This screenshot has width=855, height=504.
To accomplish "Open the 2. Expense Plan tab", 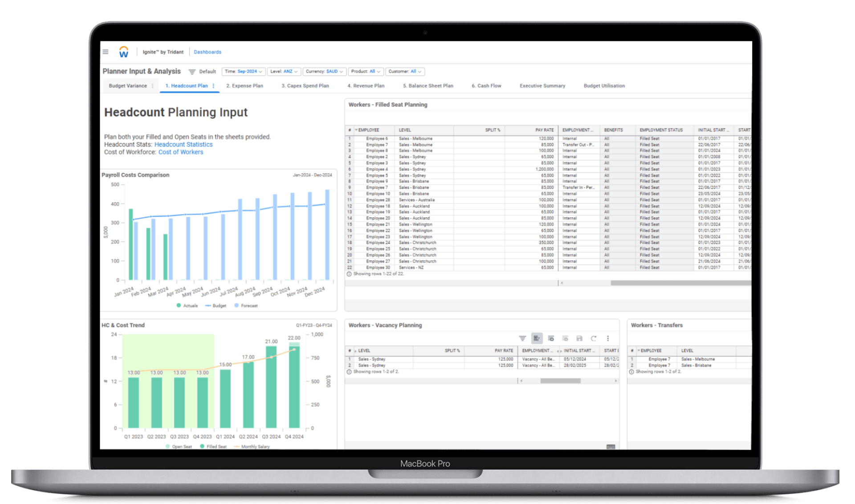I will point(244,86).
